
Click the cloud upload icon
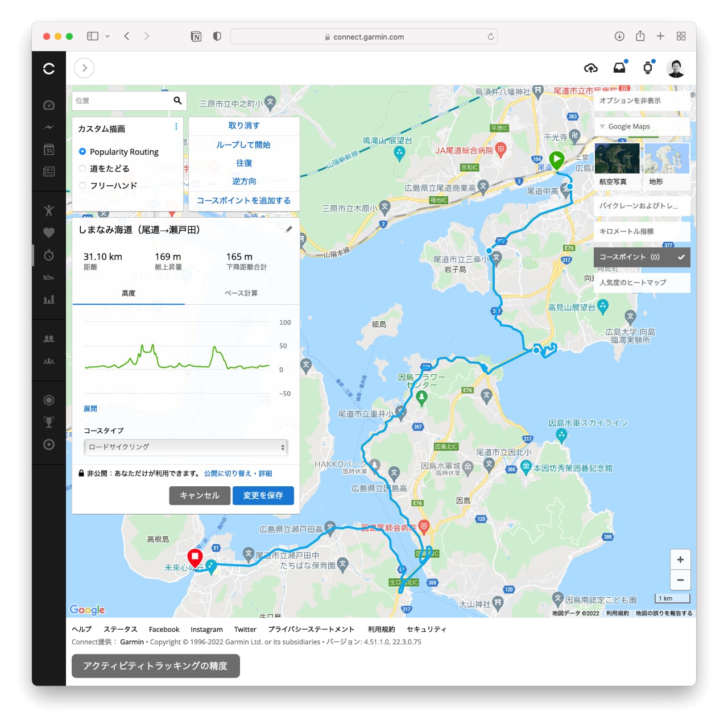click(591, 68)
